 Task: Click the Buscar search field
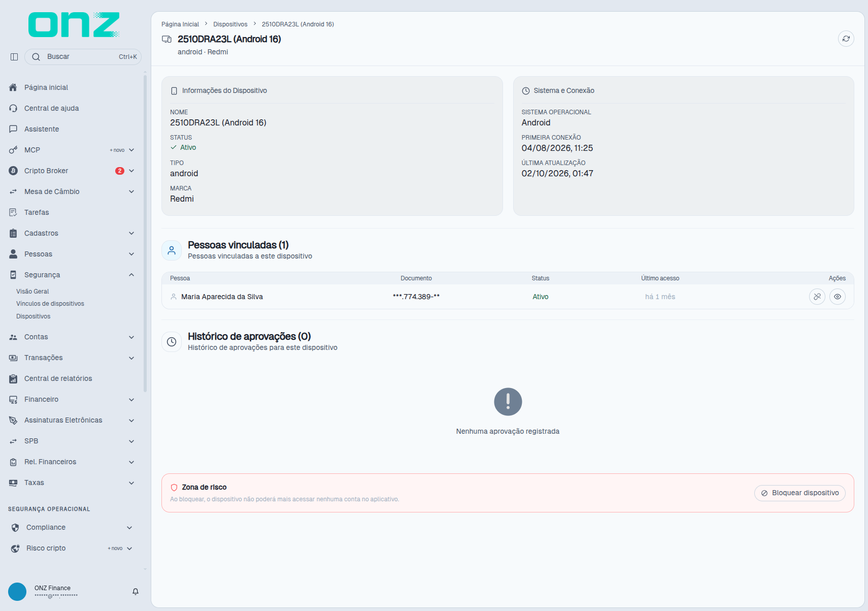click(83, 57)
